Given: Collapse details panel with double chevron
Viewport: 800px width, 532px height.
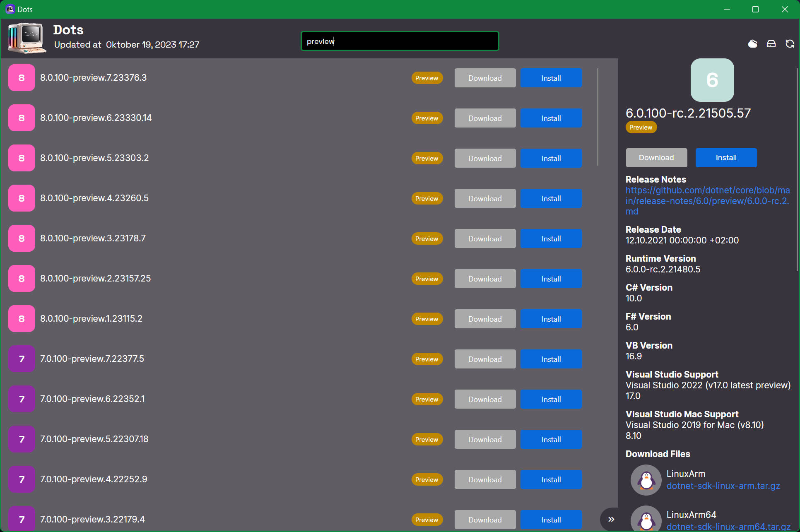Looking at the screenshot, I should [x=611, y=519].
